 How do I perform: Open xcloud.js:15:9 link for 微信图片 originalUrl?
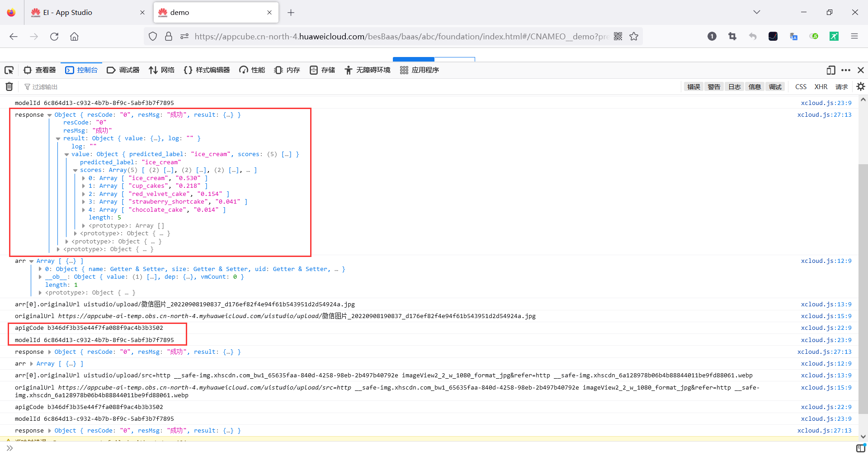[826, 316]
